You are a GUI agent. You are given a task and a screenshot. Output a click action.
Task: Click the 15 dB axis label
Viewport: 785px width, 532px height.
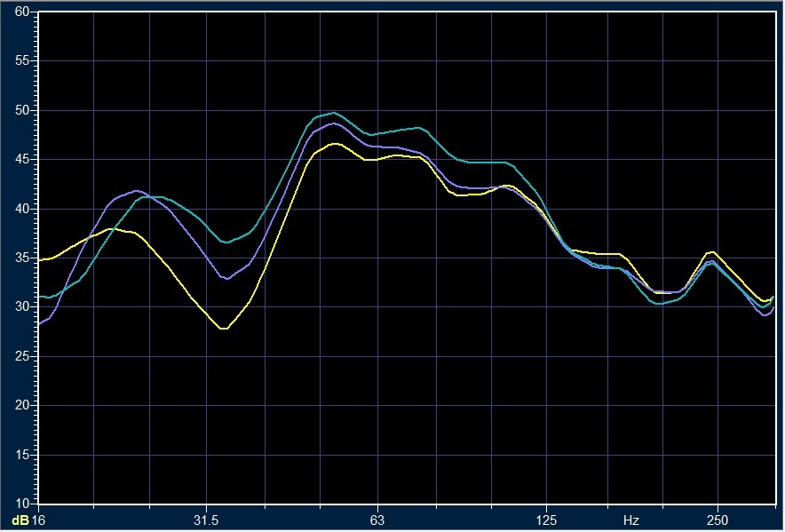click(22, 455)
